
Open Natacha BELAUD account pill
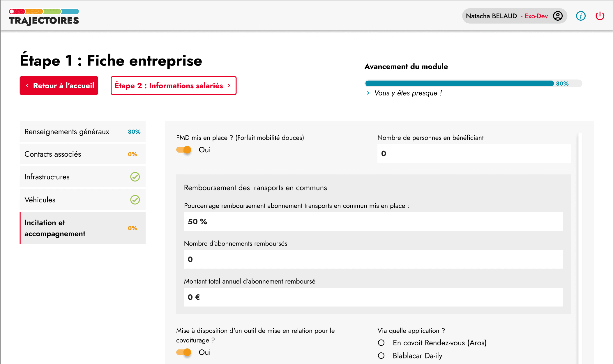coord(514,16)
